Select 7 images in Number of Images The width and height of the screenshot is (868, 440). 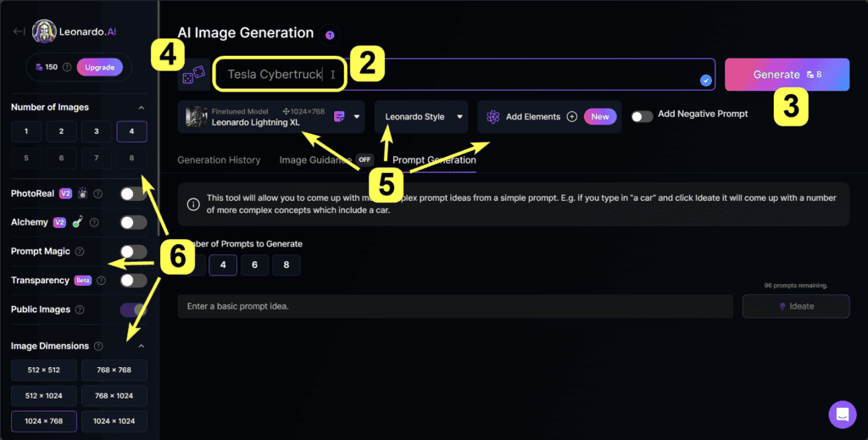coord(97,158)
